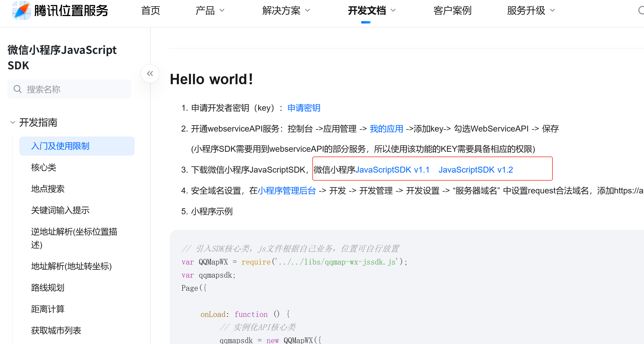This screenshot has height=344, width=644.
Task: Go to 首页 in the top navigation
Action: (x=151, y=10)
